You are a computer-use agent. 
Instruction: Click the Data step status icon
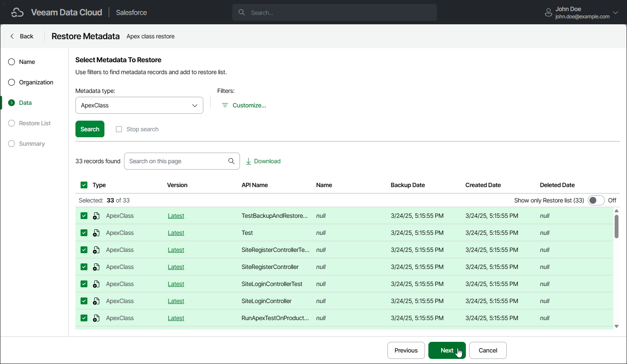pyautogui.click(x=12, y=103)
